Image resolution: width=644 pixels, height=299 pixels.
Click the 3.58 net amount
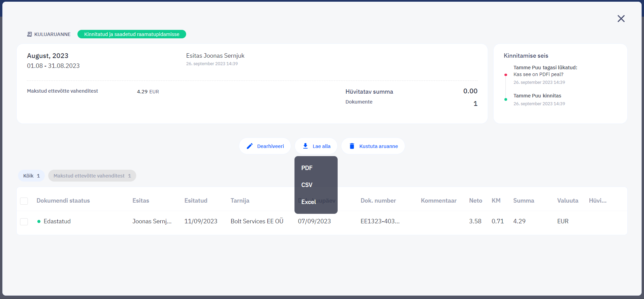pos(475,221)
